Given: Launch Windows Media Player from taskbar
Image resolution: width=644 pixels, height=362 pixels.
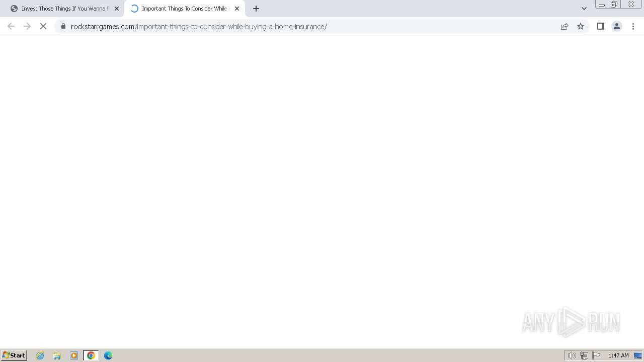Looking at the screenshot, I should (x=74, y=355).
